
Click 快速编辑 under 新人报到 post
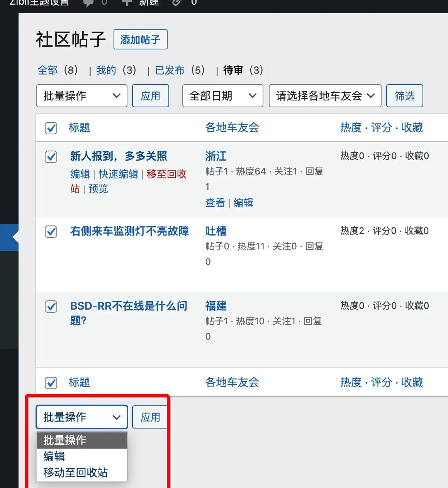[x=118, y=174]
